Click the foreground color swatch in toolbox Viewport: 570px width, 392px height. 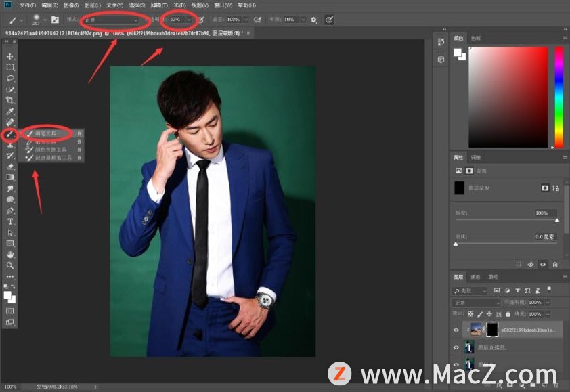point(7,296)
